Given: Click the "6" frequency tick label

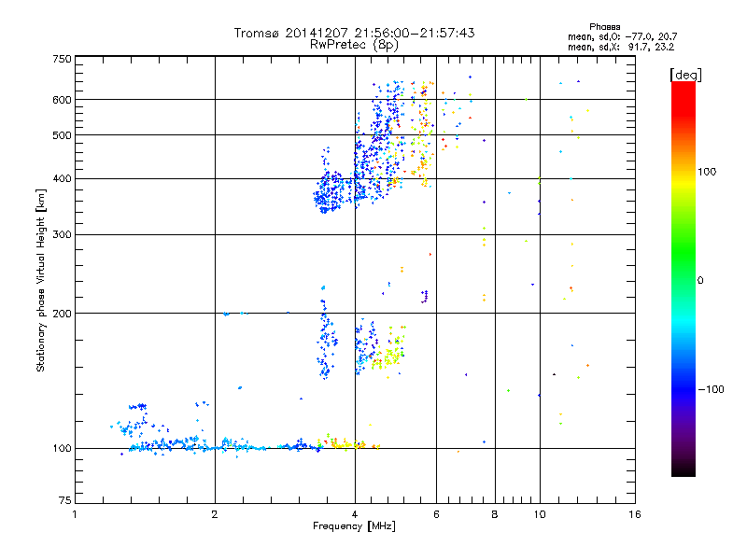Looking at the screenshot, I should [x=436, y=514].
